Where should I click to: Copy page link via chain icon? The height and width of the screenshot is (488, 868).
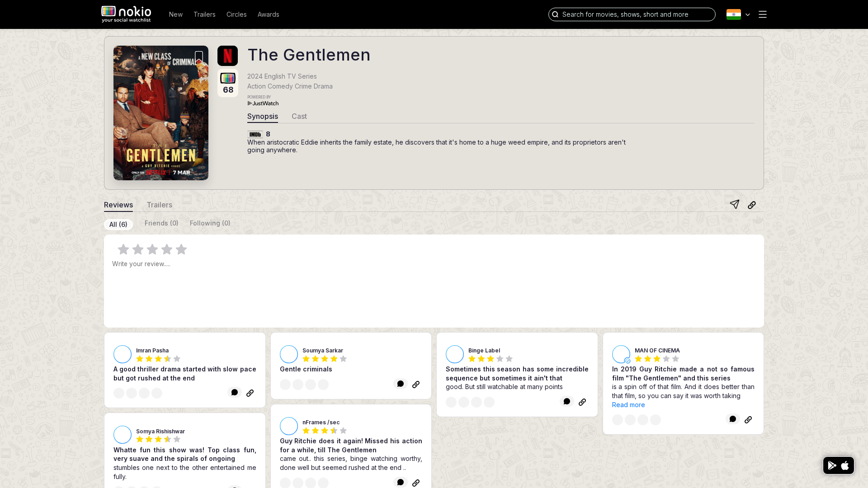click(752, 205)
